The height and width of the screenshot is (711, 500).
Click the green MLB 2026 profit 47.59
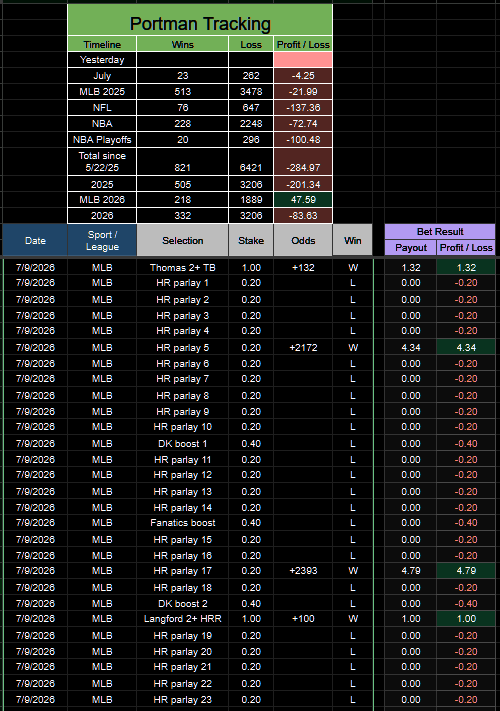[x=303, y=200]
